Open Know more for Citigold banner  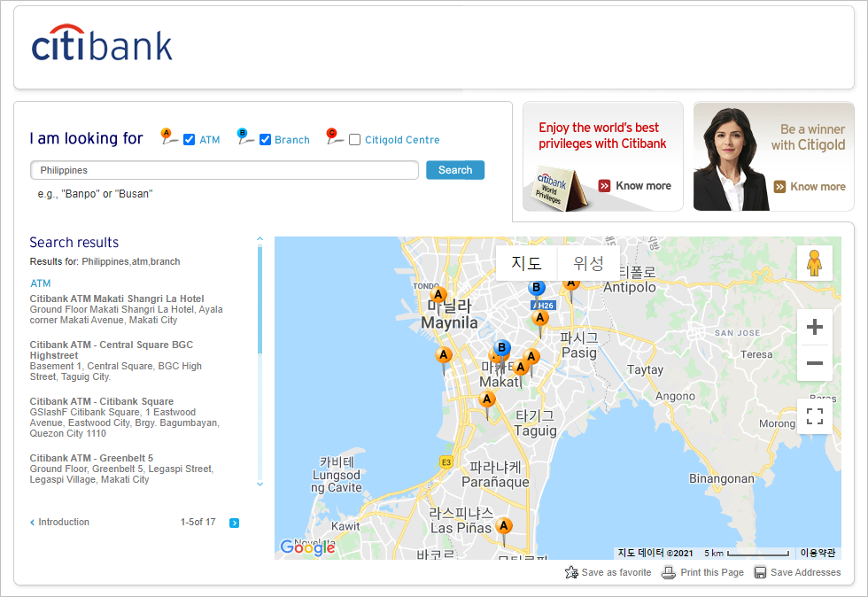coord(810,187)
